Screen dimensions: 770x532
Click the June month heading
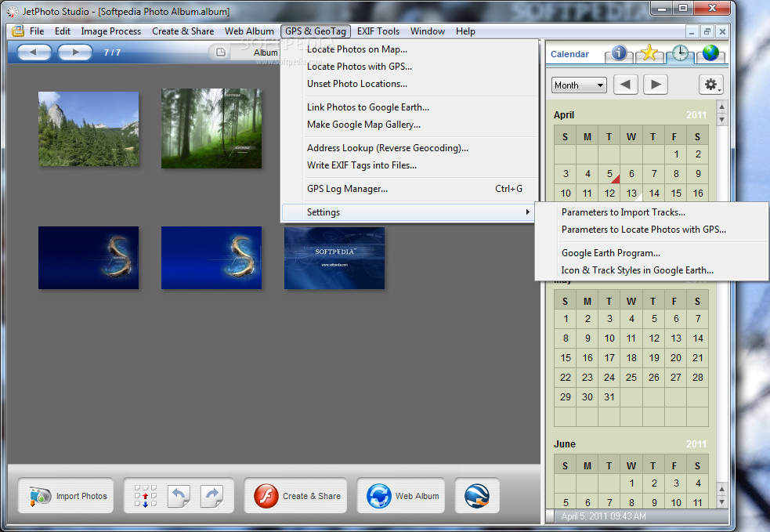564,444
